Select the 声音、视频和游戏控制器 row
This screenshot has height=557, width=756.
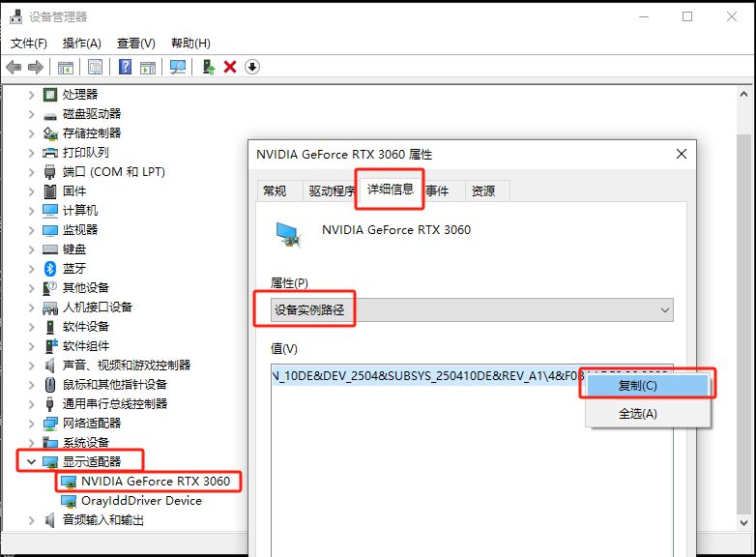coord(127,366)
